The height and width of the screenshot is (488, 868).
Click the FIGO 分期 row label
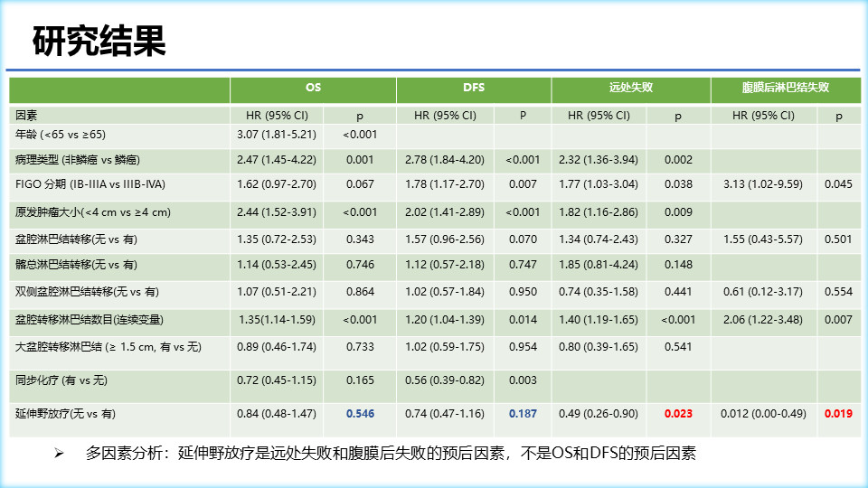click(x=90, y=184)
